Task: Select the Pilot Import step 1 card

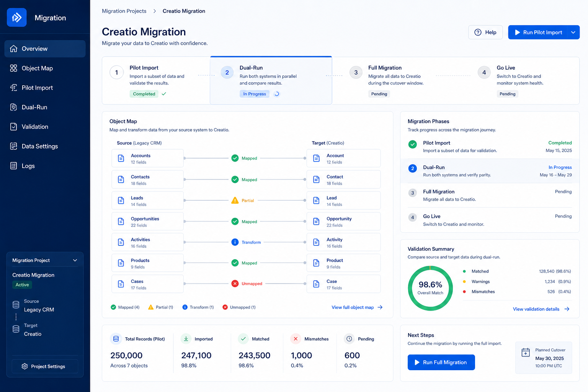Action: click(156, 80)
